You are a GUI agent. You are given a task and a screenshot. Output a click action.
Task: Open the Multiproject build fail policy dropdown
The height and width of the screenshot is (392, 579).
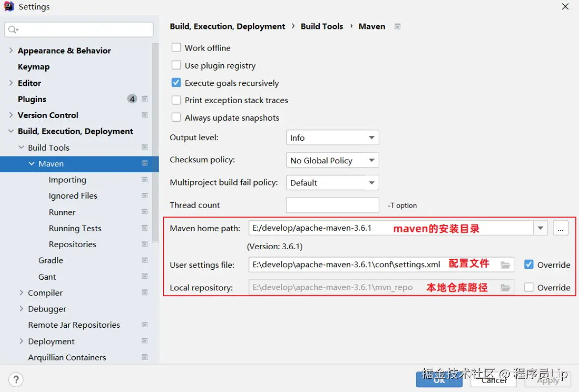pos(332,183)
